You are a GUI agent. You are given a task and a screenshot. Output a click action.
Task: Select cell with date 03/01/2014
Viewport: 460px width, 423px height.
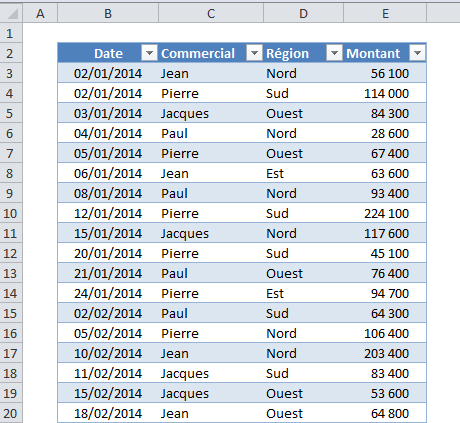108,113
